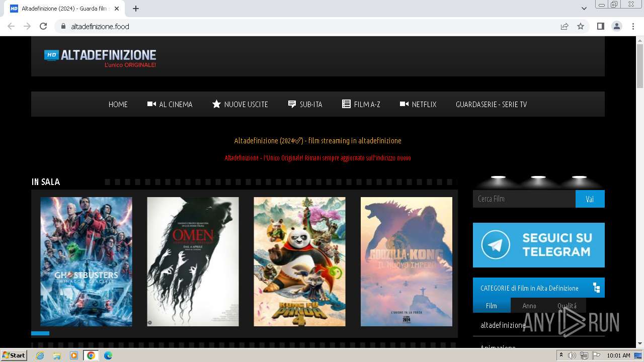The width and height of the screenshot is (644, 362).
Task: Open the Ghostbusters movie poster
Action: point(86,261)
